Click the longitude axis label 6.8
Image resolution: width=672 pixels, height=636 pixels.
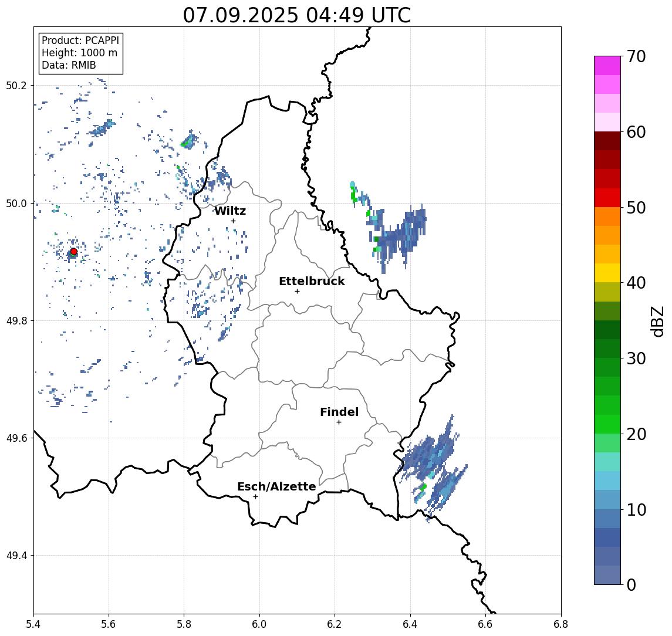pyautogui.click(x=561, y=624)
